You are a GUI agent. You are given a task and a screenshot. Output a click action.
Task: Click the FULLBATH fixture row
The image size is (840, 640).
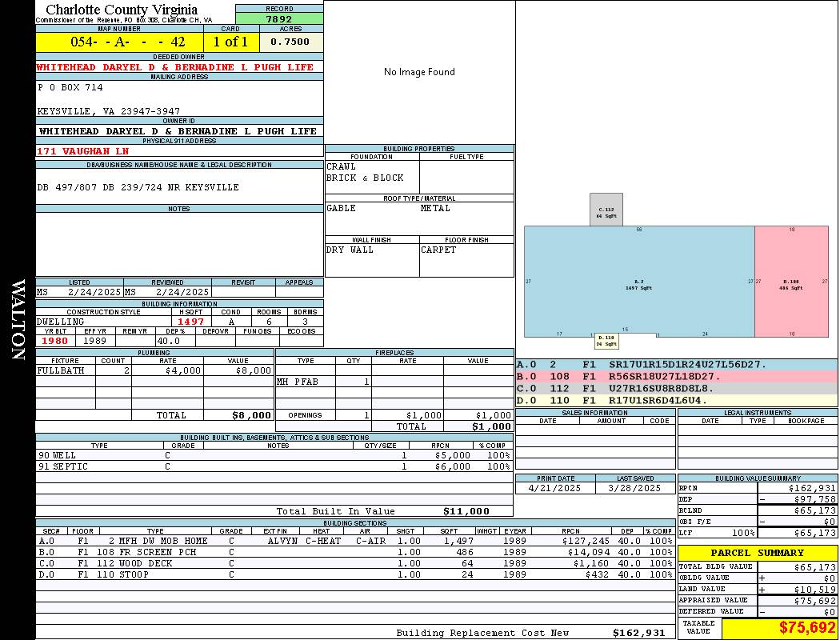(155, 370)
